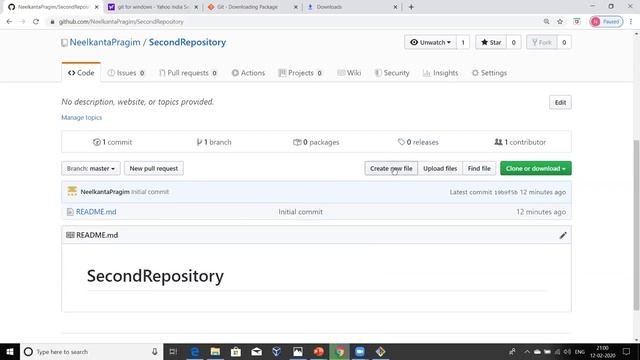The width and height of the screenshot is (640, 360).
Task: Click the taskbar clock showing 21:00
Action: [x=602, y=351]
